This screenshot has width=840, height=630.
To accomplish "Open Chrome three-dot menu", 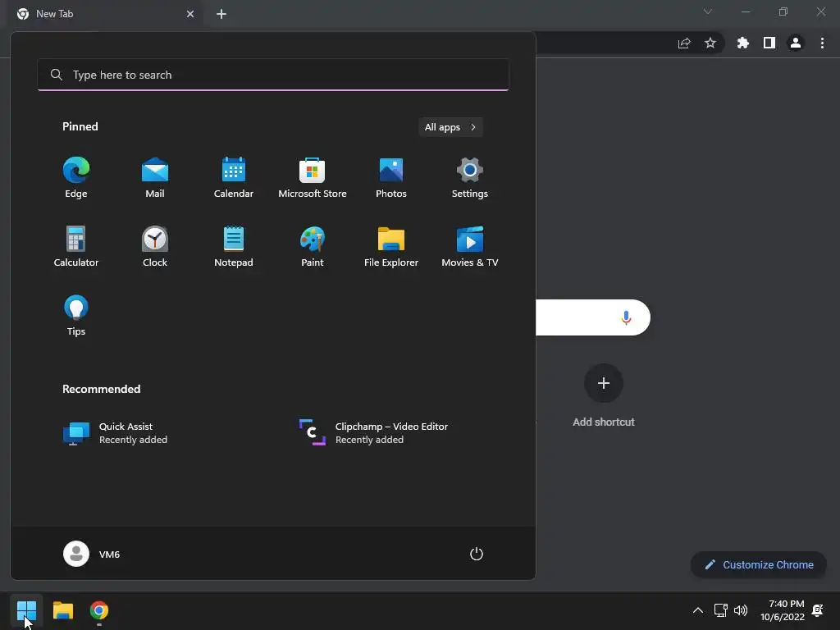I will pos(822,43).
